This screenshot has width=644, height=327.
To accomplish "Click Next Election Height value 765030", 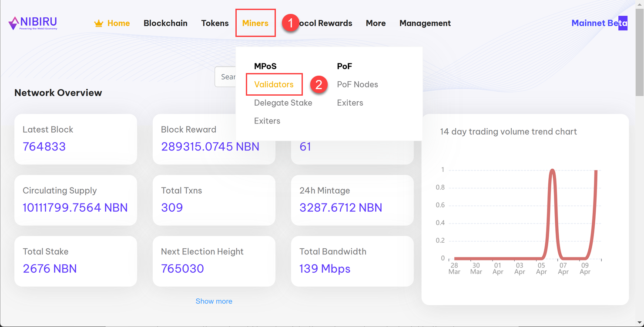I will (182, 268).
